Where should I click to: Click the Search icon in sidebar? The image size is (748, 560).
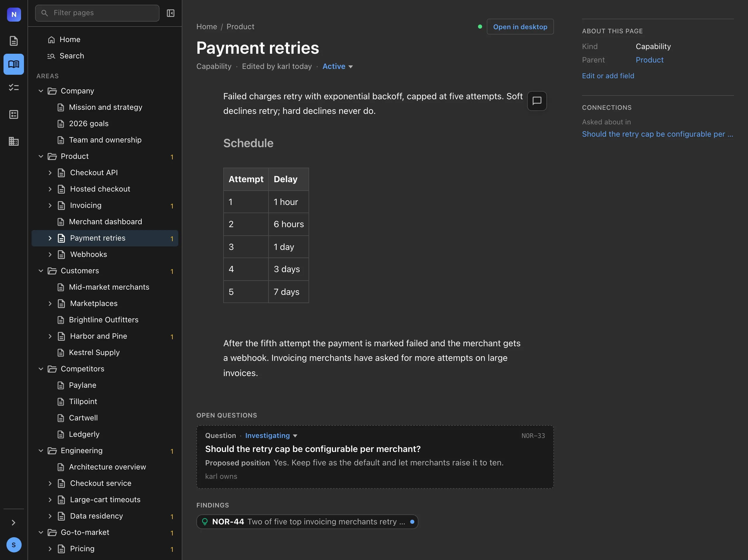click(x=51, y=56)
